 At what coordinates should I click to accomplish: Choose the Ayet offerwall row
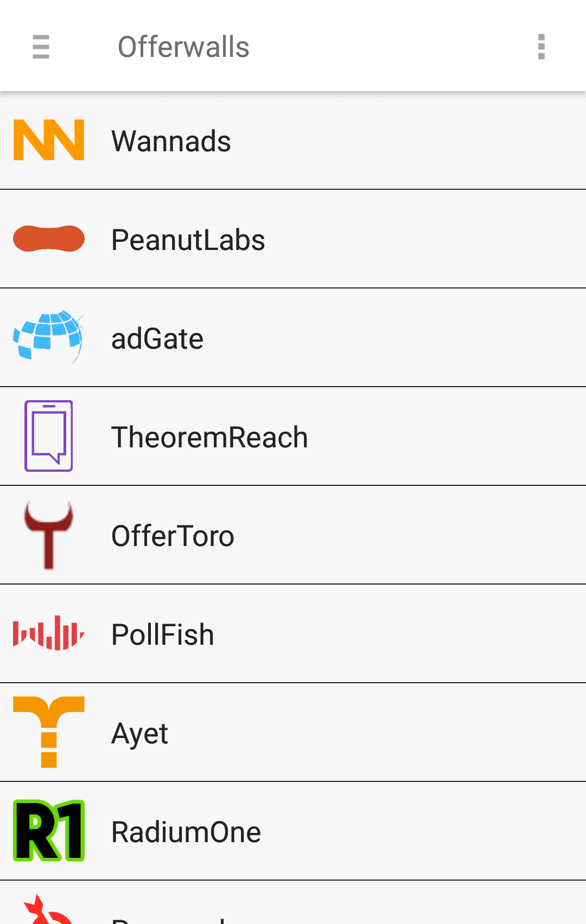coord(293,733)
